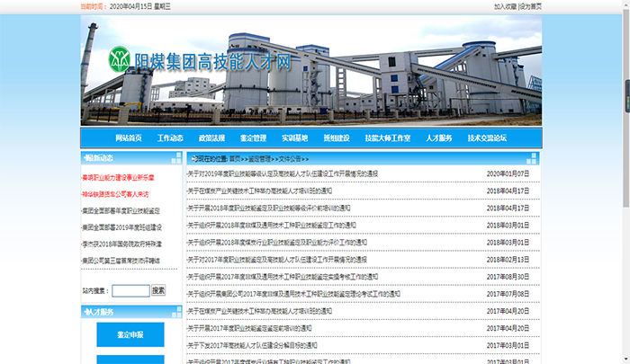Navigate to 技术交流论坛 menu item
Screen dimensions: 630x364
[487, 138]
